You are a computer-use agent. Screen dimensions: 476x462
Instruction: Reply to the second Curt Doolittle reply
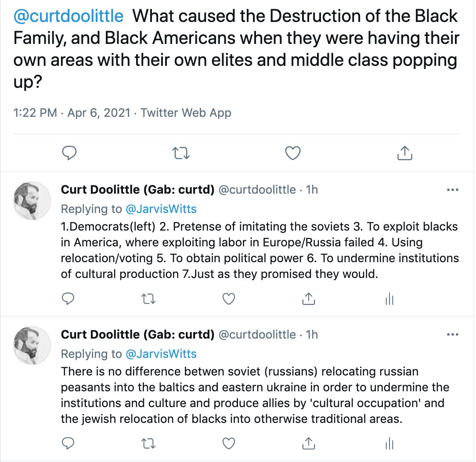(x=68, y=444)
